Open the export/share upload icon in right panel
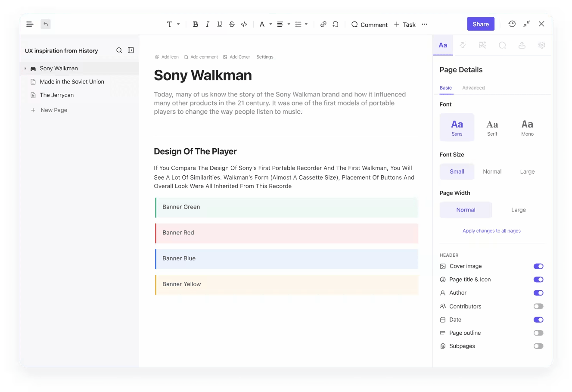Image resolution: width=572 pixels, height=392 pixels. [x=522, y=45]
